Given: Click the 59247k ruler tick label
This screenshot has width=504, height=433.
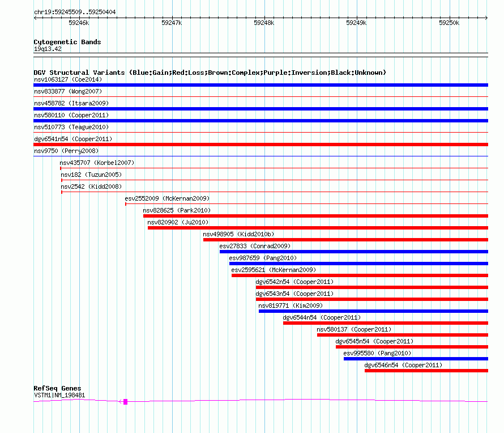Looking at the screenshot, I should coord(172,23).
